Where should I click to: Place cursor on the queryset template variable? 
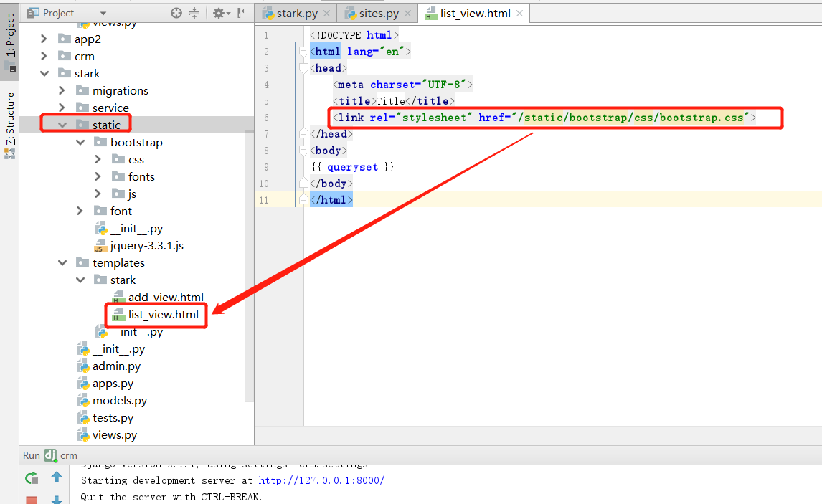(x=352, y=167)
